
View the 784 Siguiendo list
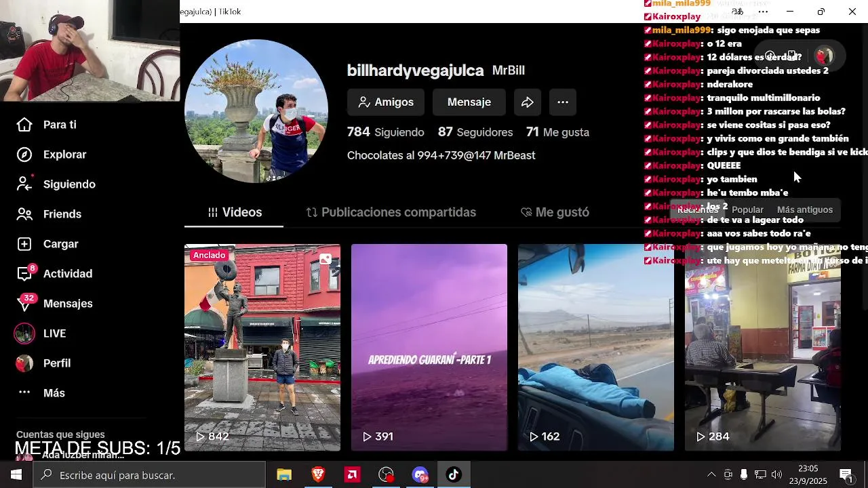point(386,132)
